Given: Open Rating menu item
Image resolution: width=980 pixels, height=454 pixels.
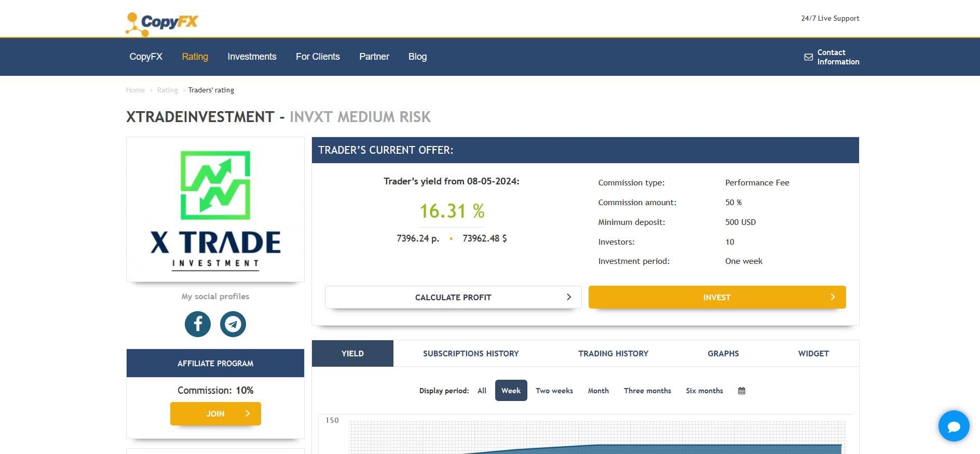Looking at the screenshot, I should (195, 57).
